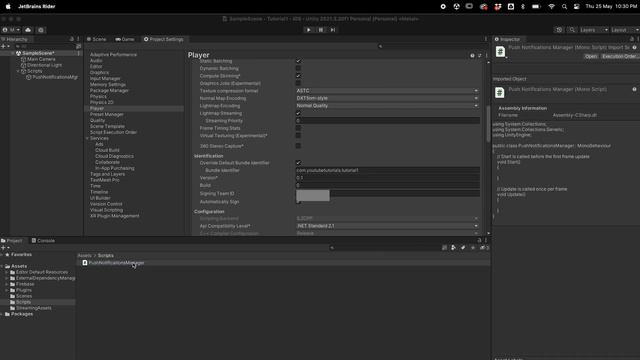Viewport: 640px width, 360px height.
Task: Select Main Camera in Hierarchy
Action: pos(38,59)
